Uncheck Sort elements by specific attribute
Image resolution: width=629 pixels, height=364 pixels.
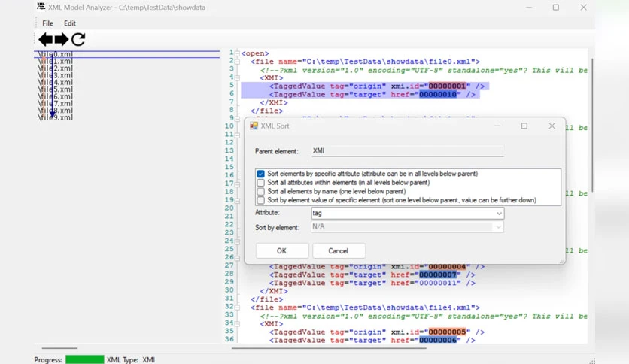[x=261, y=174]
